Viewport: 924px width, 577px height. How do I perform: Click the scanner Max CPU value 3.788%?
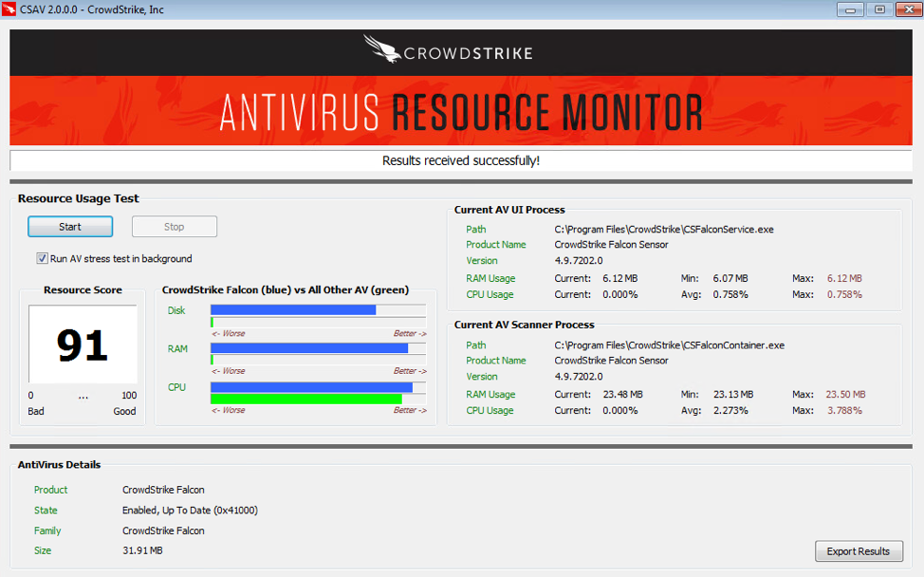pos(844,410)
